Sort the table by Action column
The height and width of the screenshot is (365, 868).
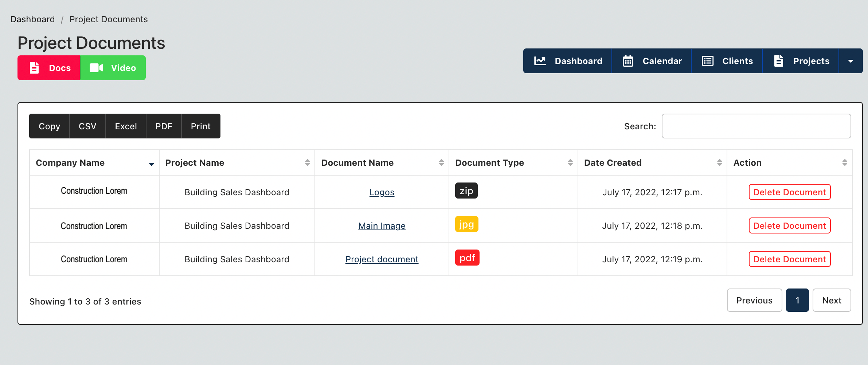[790, 162]
